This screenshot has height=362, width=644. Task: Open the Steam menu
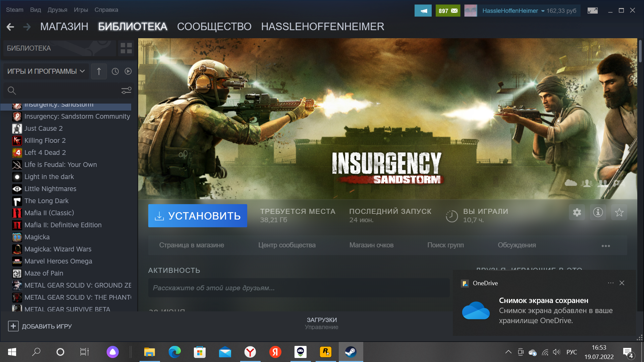pos(15,10)
